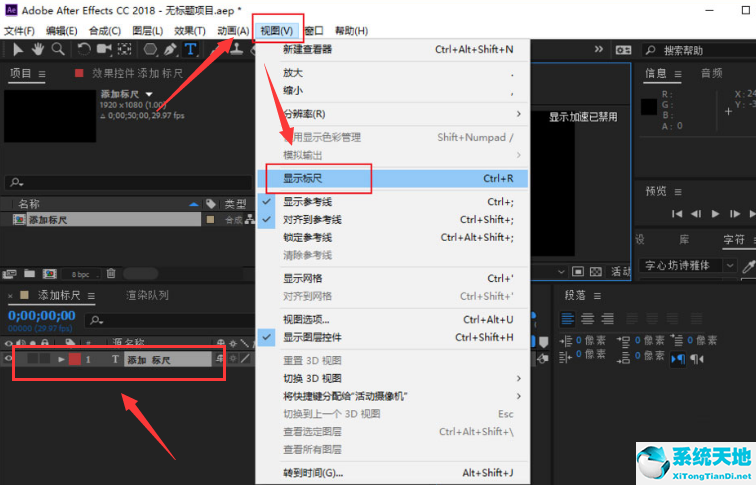
Task: Select the Pan Behind anchor tool
Action: (124, 49)
